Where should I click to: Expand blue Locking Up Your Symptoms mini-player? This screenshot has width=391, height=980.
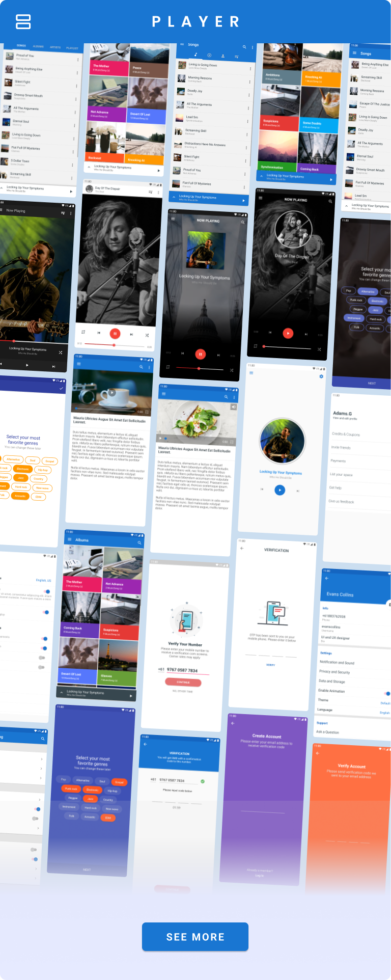(174, 196)
